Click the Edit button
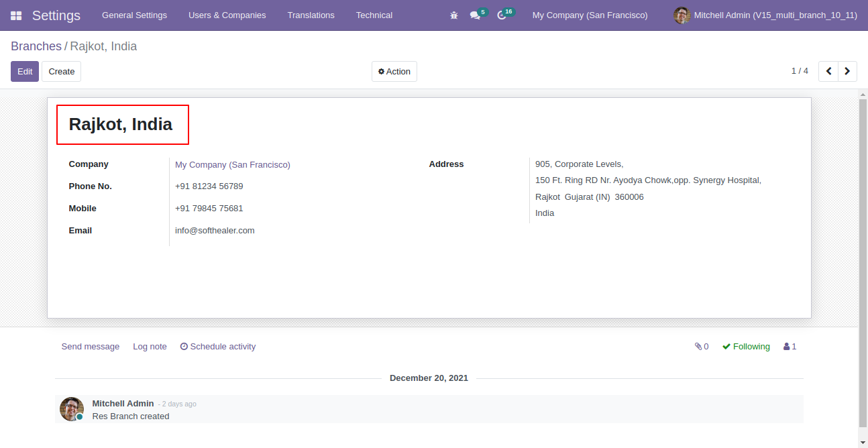This screenshot has height=448, width=868. [25, 72]
